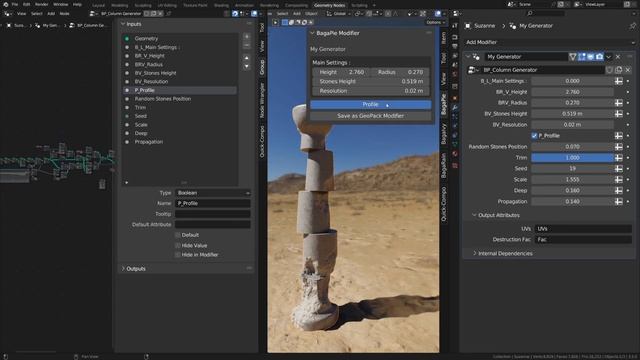Click the Profile button in BagaPie Modifier
This screenshot has height=360, width=640.
point(371,104)
